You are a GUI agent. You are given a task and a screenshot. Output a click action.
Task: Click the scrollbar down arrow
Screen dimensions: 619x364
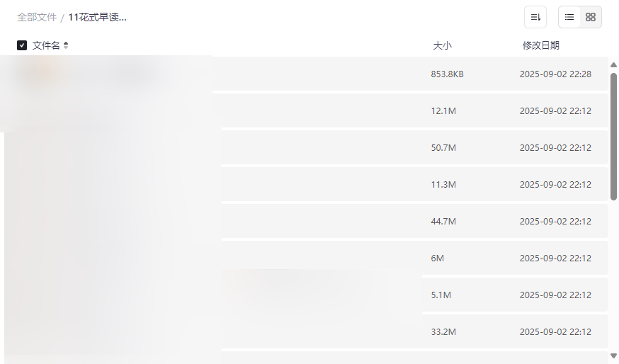[613, 355]
